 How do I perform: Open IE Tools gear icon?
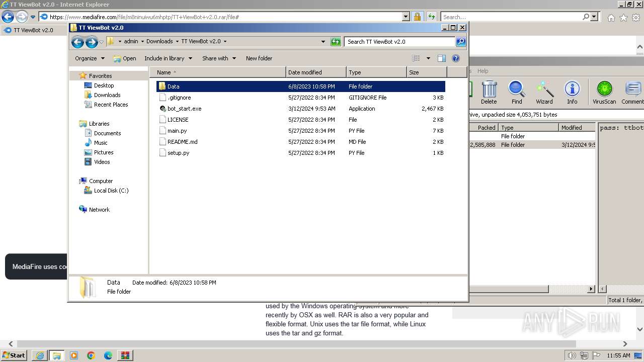click(636, 18)
